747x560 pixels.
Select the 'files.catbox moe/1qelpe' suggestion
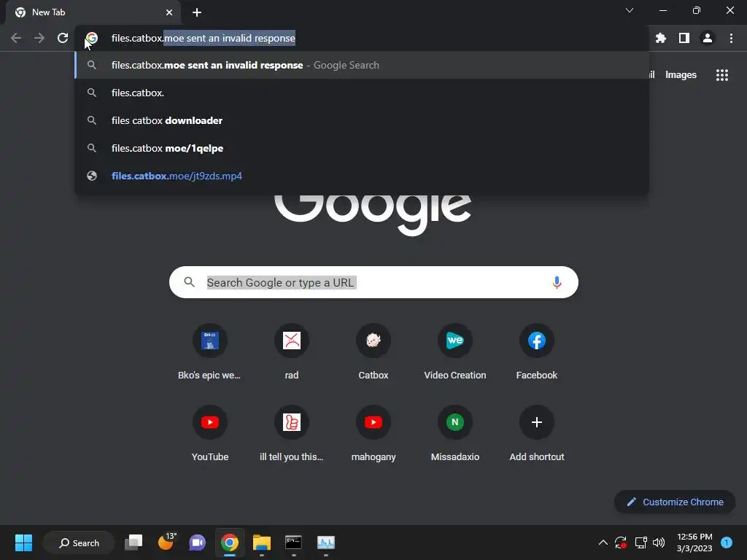click(x=362, y=148)
